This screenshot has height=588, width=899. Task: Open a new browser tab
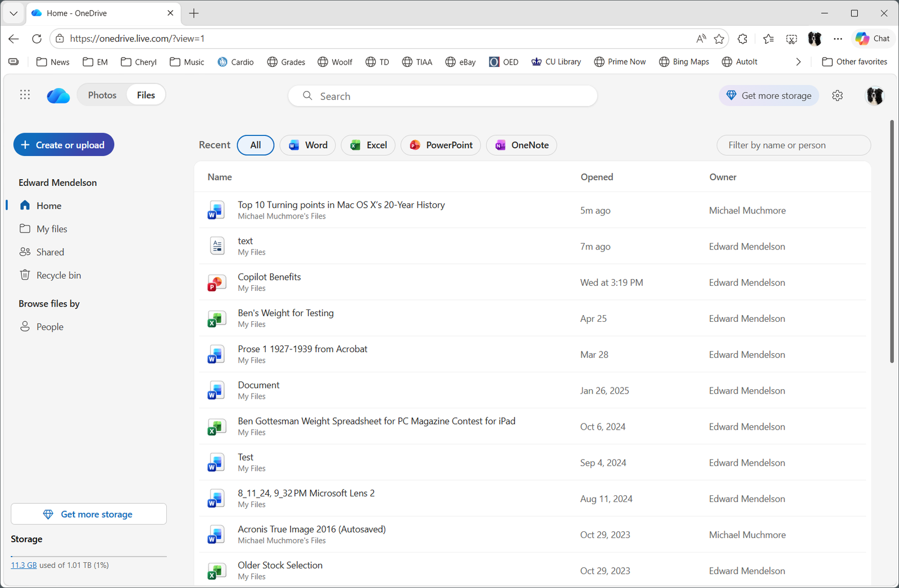194,13
